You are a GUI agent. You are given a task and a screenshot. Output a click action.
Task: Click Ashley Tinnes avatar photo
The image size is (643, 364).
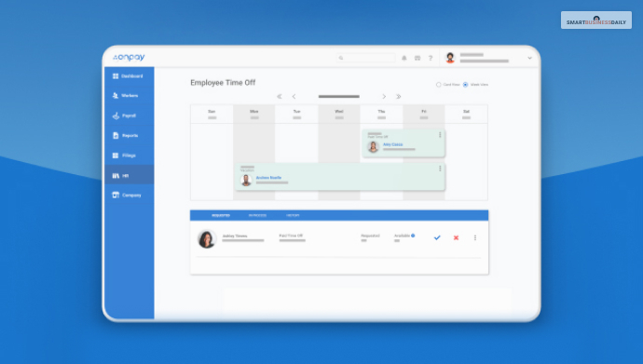[207, 239]
